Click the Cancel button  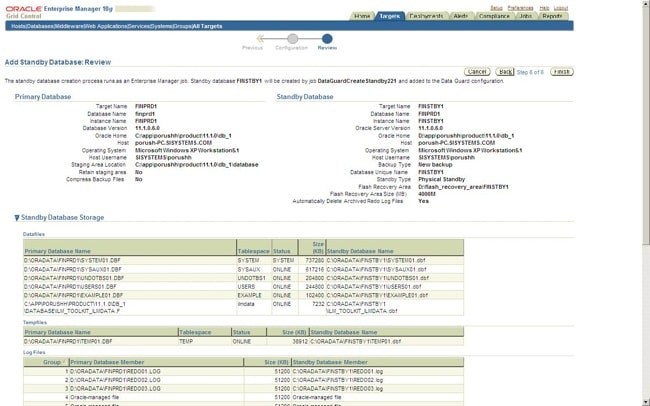pos(477,72)
